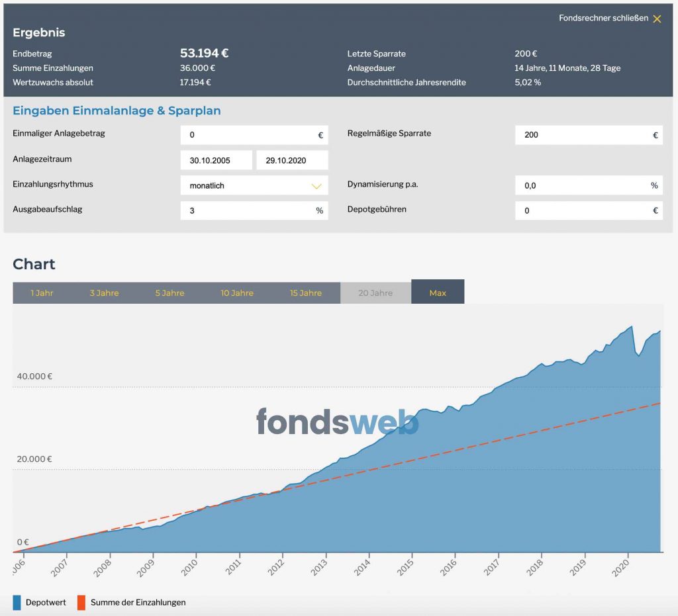The height and width of the screenshot is (616, 678).
Task: Select the 'Max' chart range tab
Action: (438, 292)
